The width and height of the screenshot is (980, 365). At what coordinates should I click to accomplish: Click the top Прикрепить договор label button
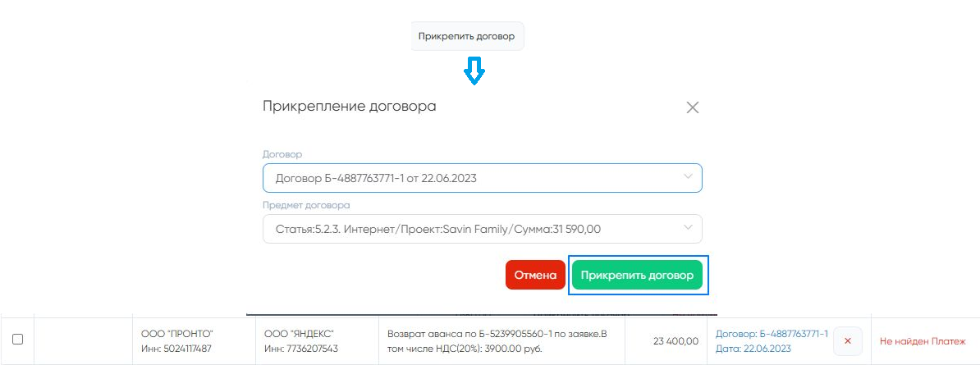coord(466,36)
